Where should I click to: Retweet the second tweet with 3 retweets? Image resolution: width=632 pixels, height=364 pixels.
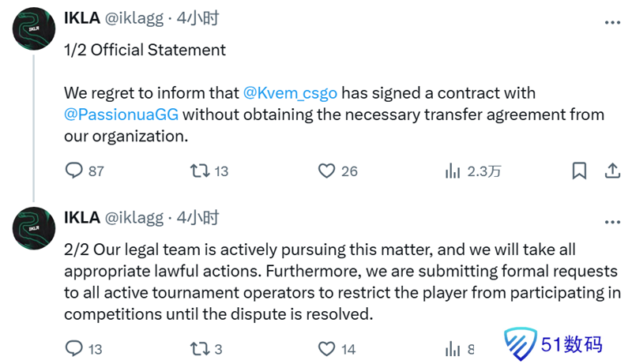point(199,348)
